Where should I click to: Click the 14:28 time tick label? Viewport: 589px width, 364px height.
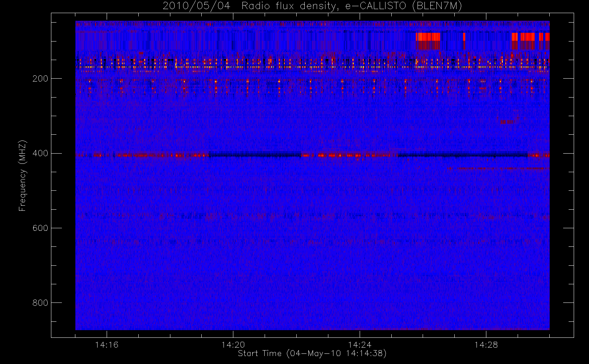pyautogui.click(x=486, y=344)
